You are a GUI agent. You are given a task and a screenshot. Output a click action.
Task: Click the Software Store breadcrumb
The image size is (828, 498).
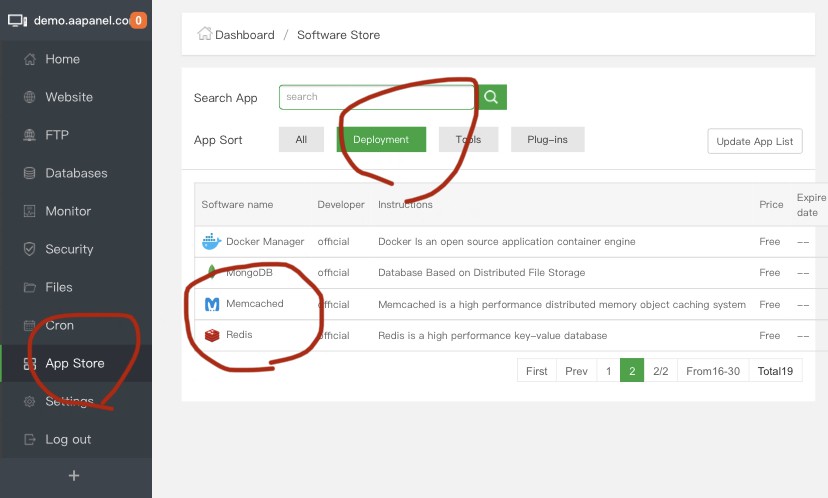(338, 35)
